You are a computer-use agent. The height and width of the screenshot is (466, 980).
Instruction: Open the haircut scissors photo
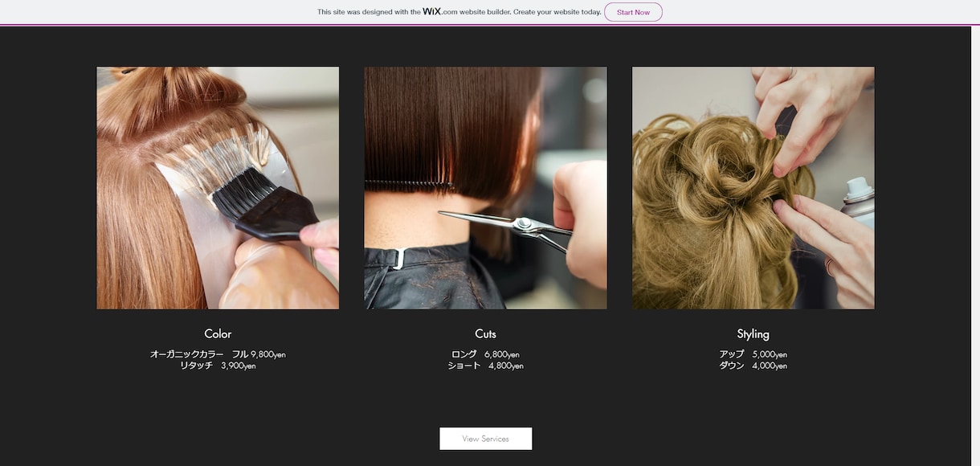tap(485, 188)
